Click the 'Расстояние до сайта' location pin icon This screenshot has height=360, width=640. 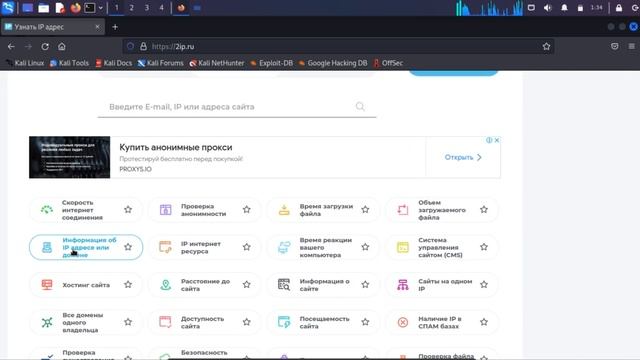(165, 284)
